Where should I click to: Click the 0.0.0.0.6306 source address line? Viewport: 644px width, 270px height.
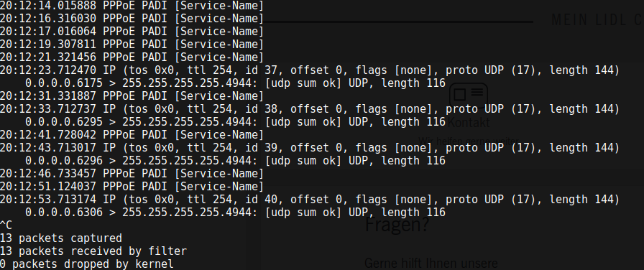[x=235, y=212]
